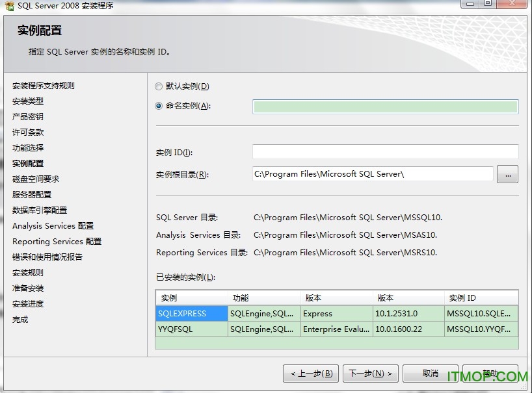Select the 默认实例 radio option
The height and width of the screenshot is (393, 532).
pyautogui.click(x=158, y=86)
